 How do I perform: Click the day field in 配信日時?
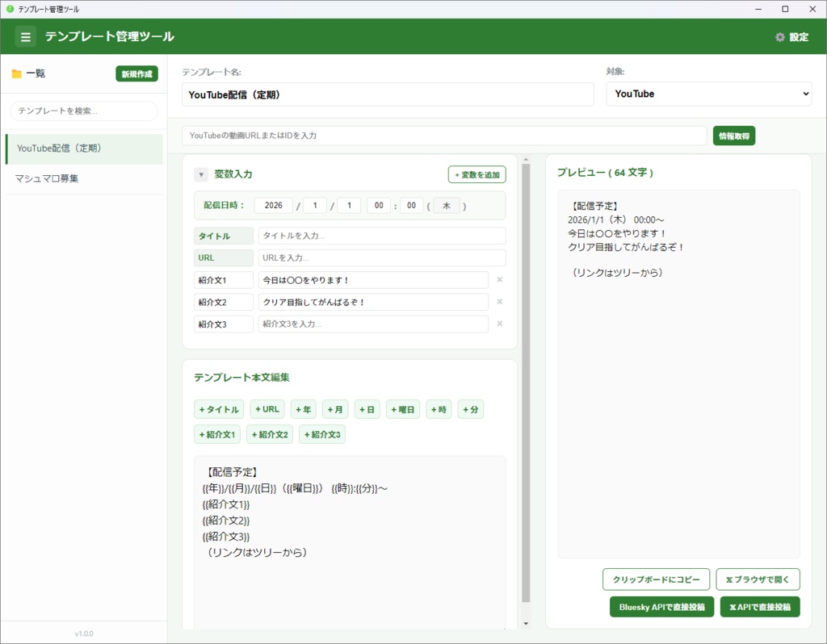(349, 206)
